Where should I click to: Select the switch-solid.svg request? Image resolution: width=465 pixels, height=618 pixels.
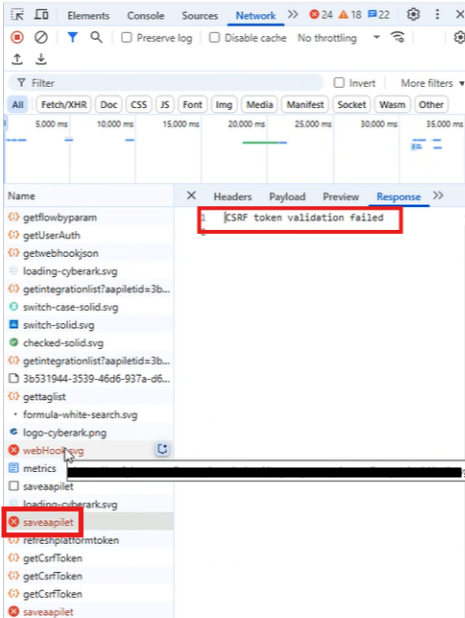point(89,325)
